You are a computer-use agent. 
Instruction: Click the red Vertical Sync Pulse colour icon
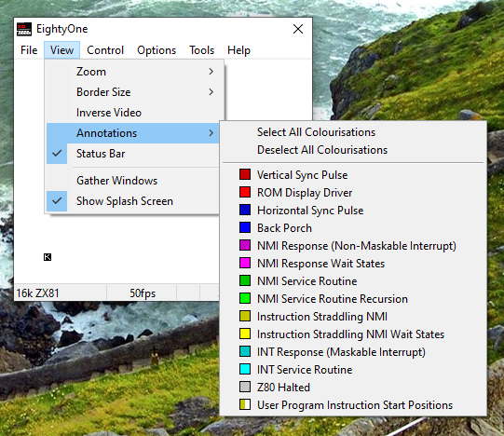[245, 174]
